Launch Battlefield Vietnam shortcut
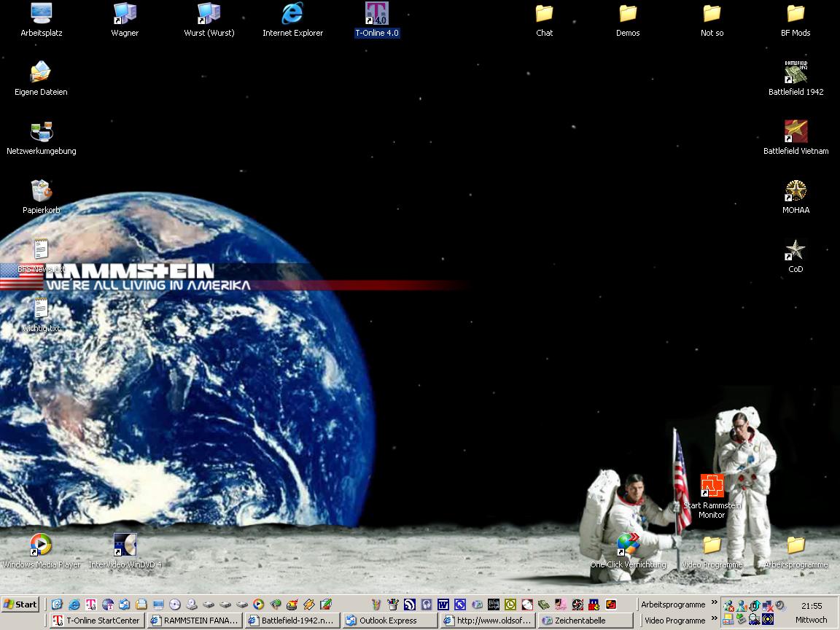 (796, 138)
